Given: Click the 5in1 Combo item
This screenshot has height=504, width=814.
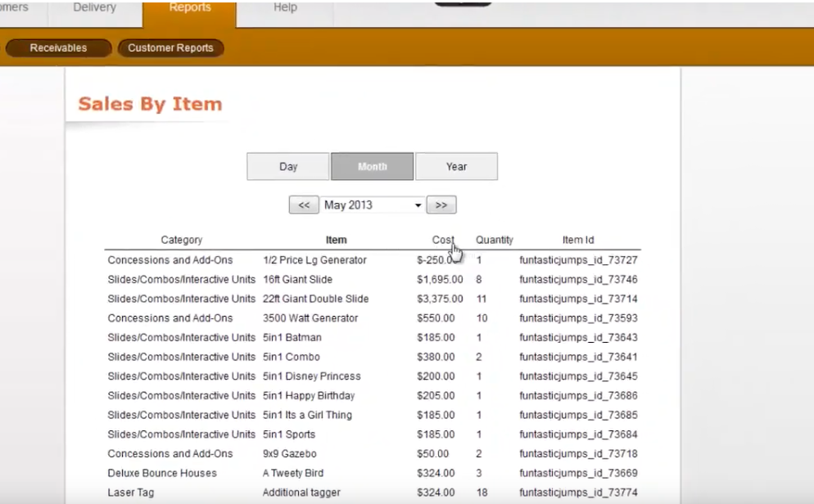Looking at the screenshot, I should point(292,357).
